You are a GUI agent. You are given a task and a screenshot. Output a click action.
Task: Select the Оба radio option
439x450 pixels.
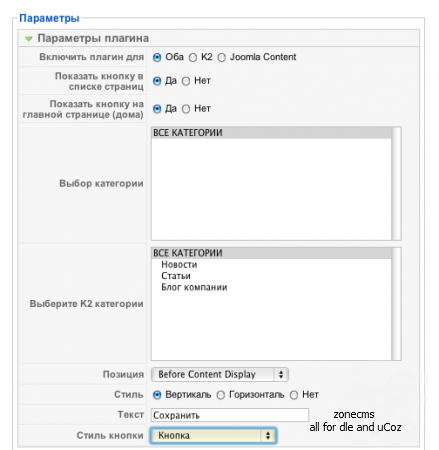[x=157, y=58]
